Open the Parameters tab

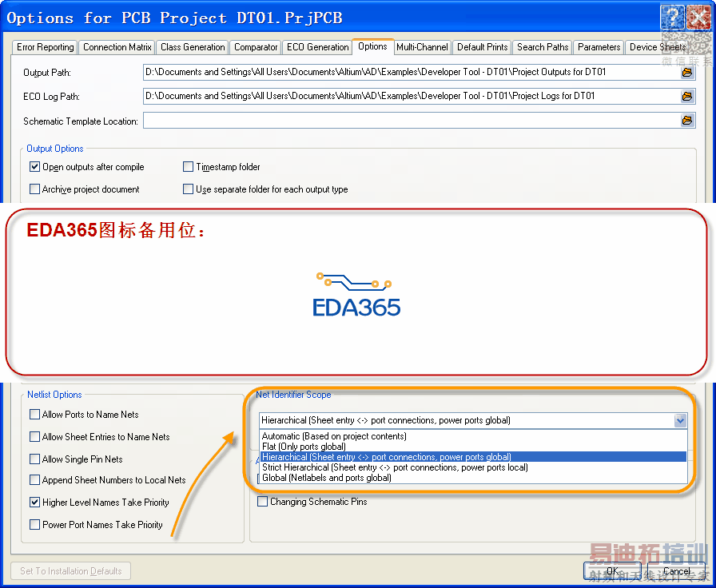point(599,47)
